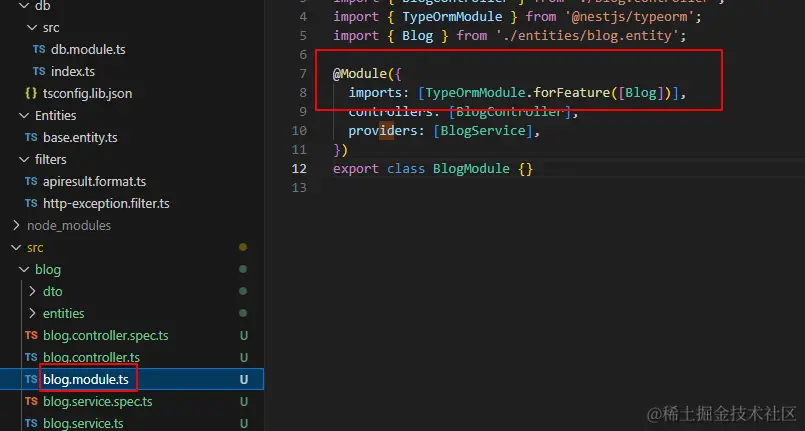The image size is (805, 431).
Task: Collapse the Entities folder chevron
Action: 24,115
